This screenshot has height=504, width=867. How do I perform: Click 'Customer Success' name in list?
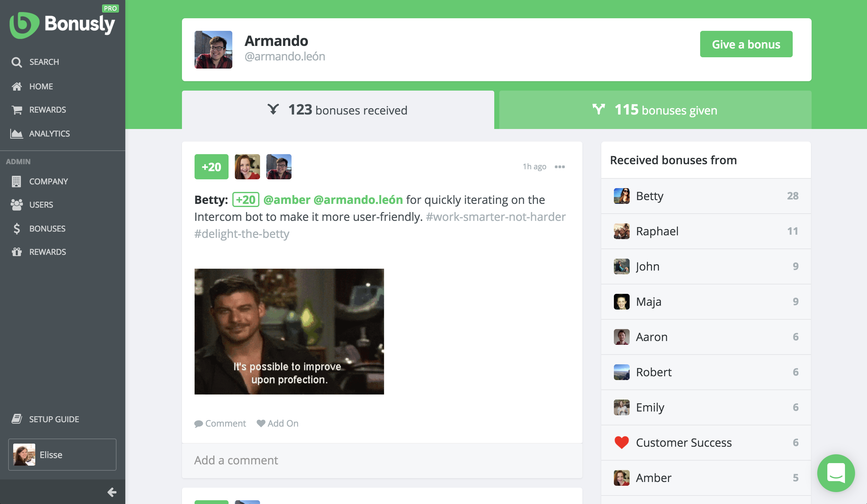684,442
